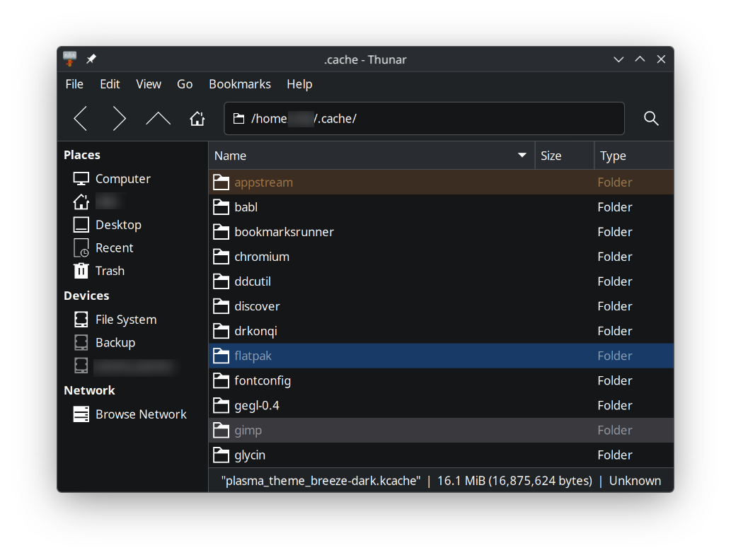Open the Edit menu

pos(110,84)
